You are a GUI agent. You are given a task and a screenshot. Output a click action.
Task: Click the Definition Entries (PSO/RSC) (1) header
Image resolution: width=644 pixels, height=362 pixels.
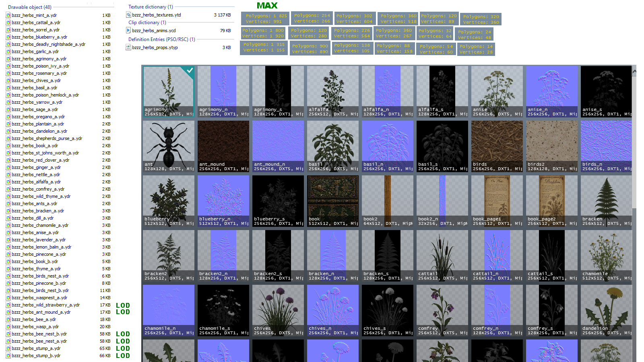(x=162, y=39)
